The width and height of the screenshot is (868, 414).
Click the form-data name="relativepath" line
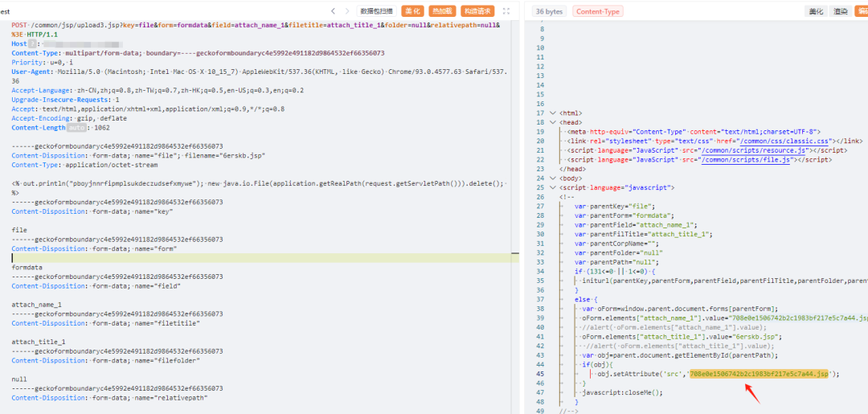click(108, 397)
